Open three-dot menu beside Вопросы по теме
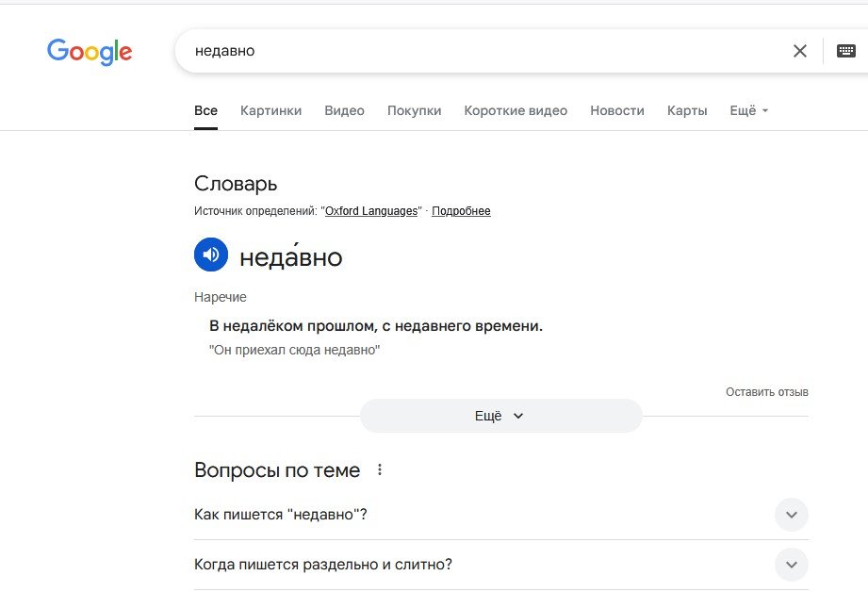Image resolution: width=868 pixels, height=592 pixels. 380,469
